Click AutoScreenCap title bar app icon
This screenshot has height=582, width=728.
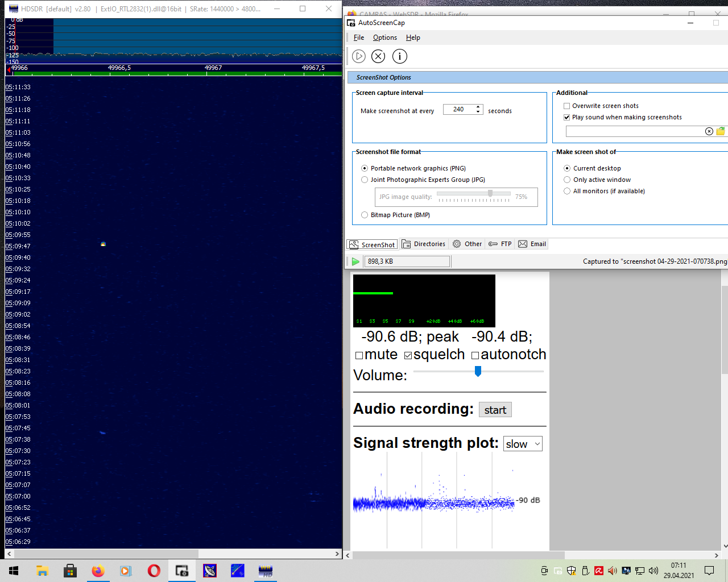click(x=351, y=23)
